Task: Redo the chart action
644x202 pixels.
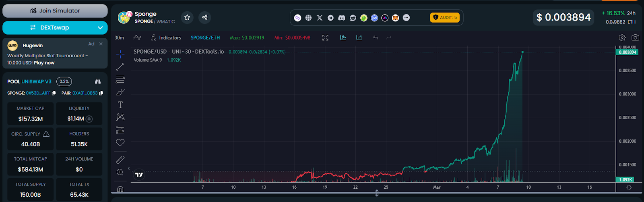Action: [389, 37]
